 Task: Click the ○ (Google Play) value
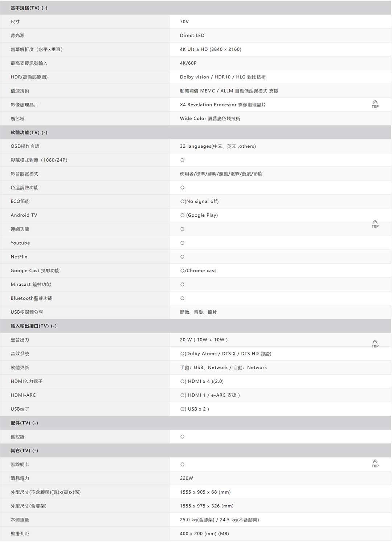click(x=199, y=215)
